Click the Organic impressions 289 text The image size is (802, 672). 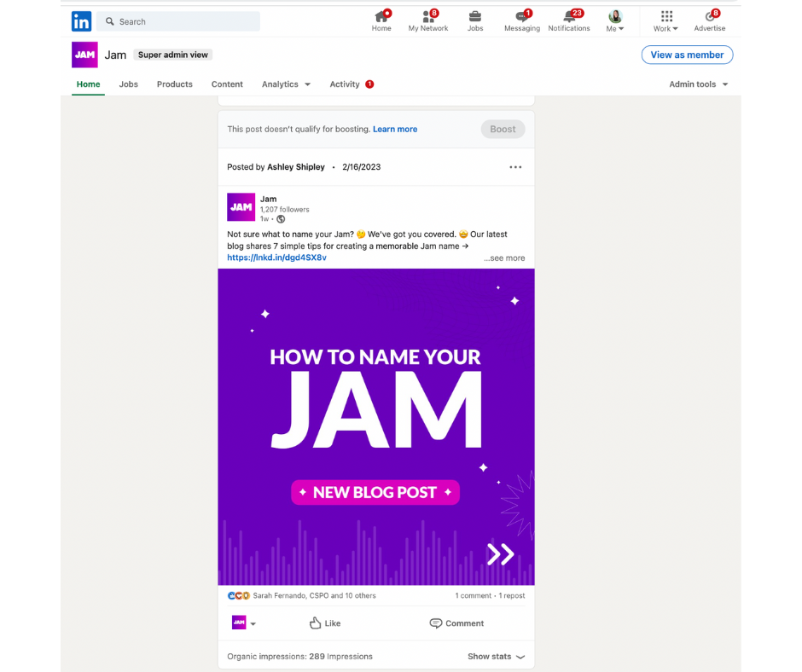[299, 657]
